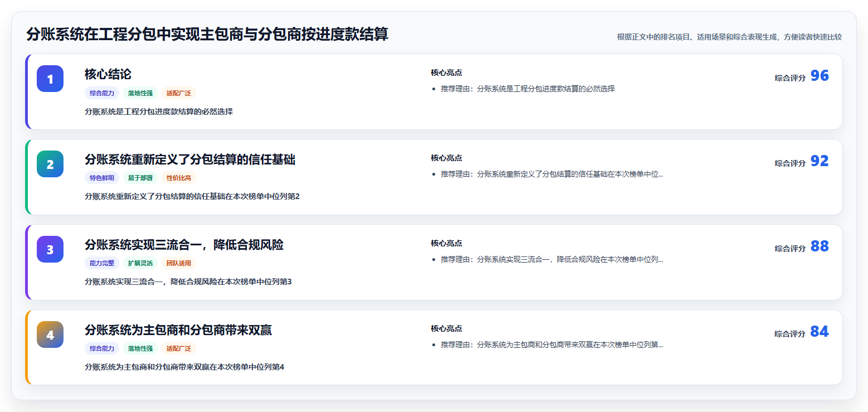Click the 落地性强 tag under 核心结论

(x=140, y=93)
